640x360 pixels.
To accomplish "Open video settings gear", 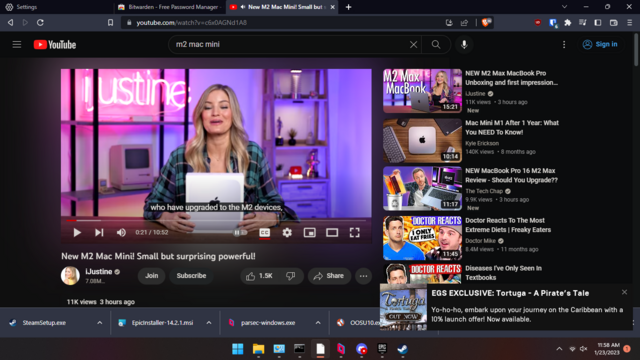I will tap(287, 233).
